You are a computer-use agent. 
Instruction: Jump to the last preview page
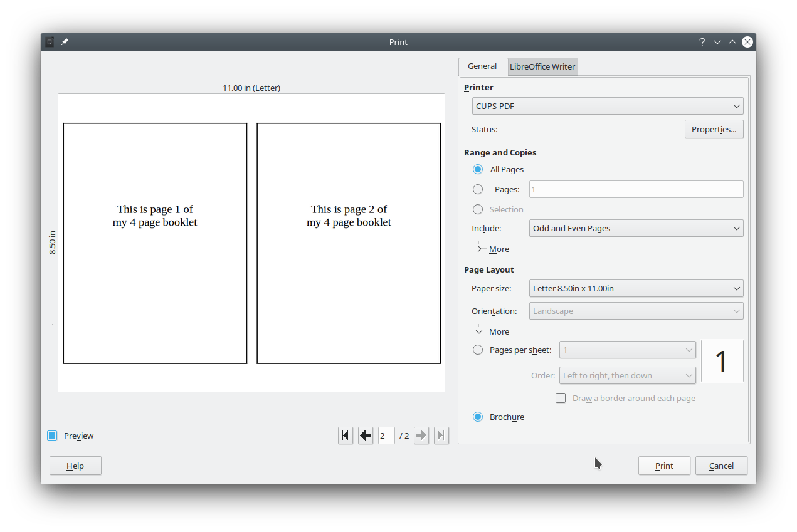(441, 435)
